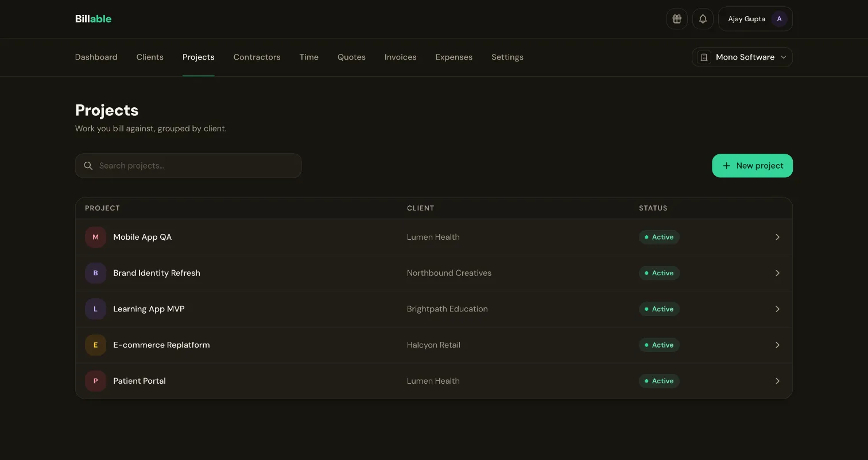Go to the Dashboard tab
The width and height of the screenshot is (868, 460).
[x=96, y=57]
